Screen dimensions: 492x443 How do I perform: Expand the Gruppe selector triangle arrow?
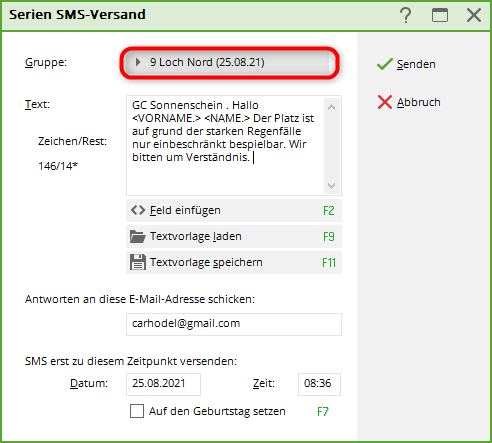click(137, 62)
